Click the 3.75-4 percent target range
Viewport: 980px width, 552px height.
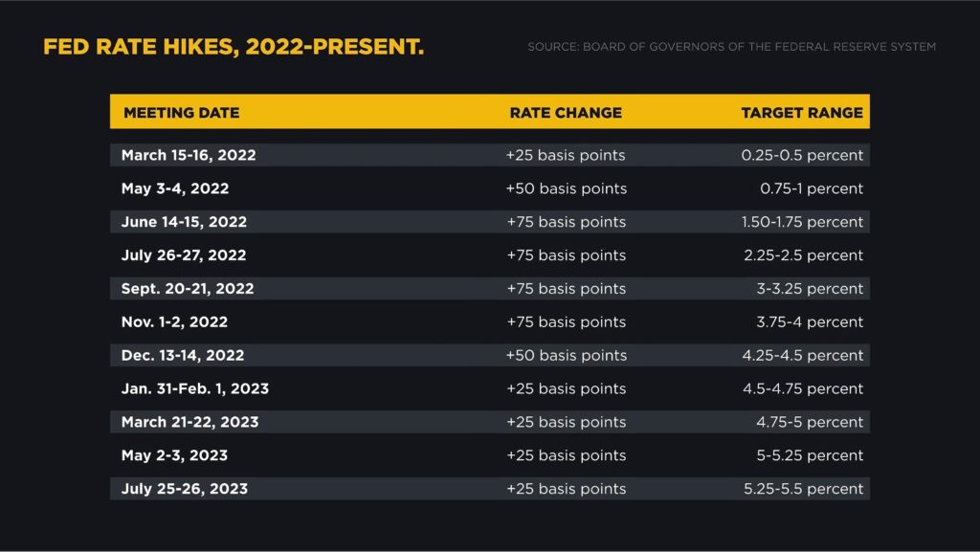(x=810, y=322)
